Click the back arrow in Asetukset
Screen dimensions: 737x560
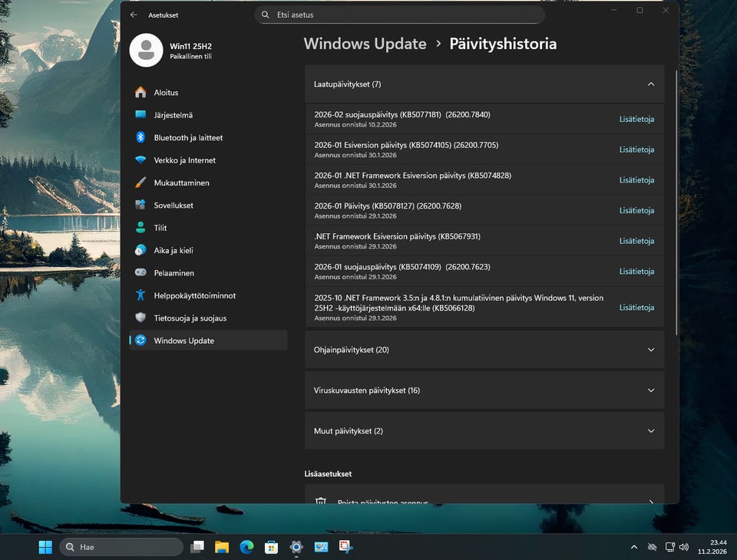(x=134, y=15)
